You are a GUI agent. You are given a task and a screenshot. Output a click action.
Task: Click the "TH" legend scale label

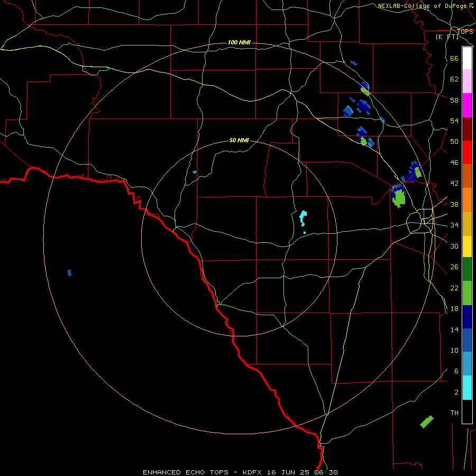tap(454, 413)
